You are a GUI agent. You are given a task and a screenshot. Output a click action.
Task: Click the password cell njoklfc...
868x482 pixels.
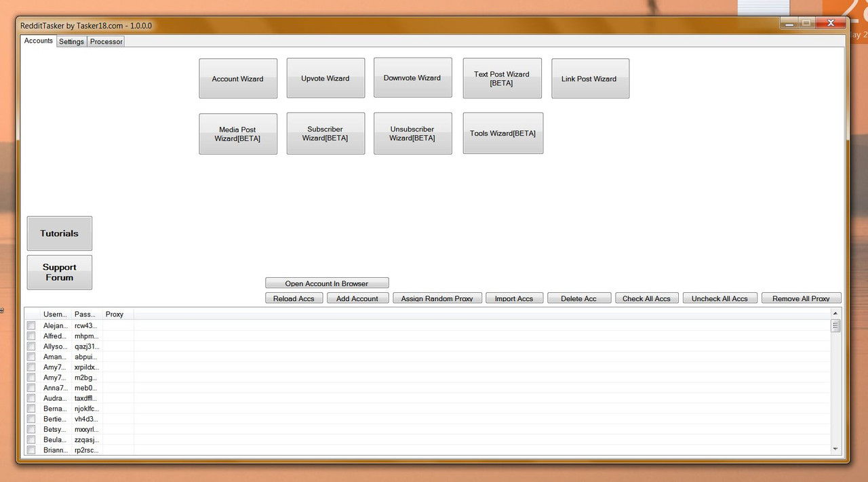(x=87, y=409)
